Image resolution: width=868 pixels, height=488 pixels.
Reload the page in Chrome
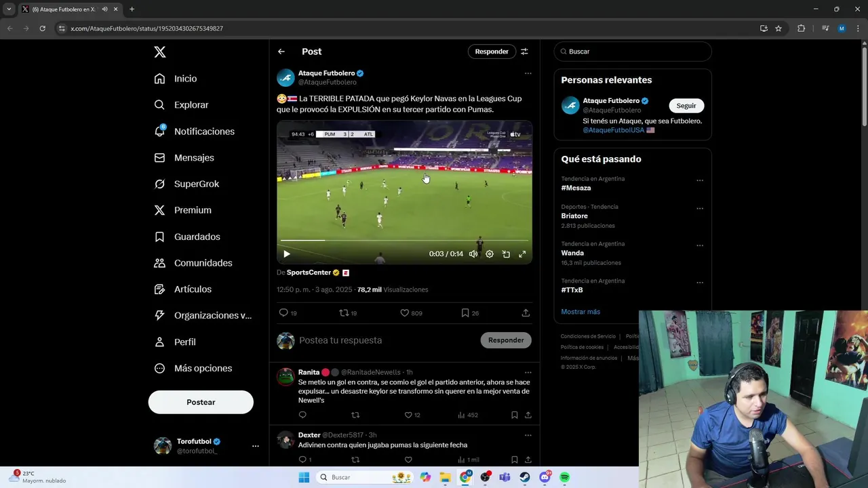pyautogui.click(x=42, y=28)
